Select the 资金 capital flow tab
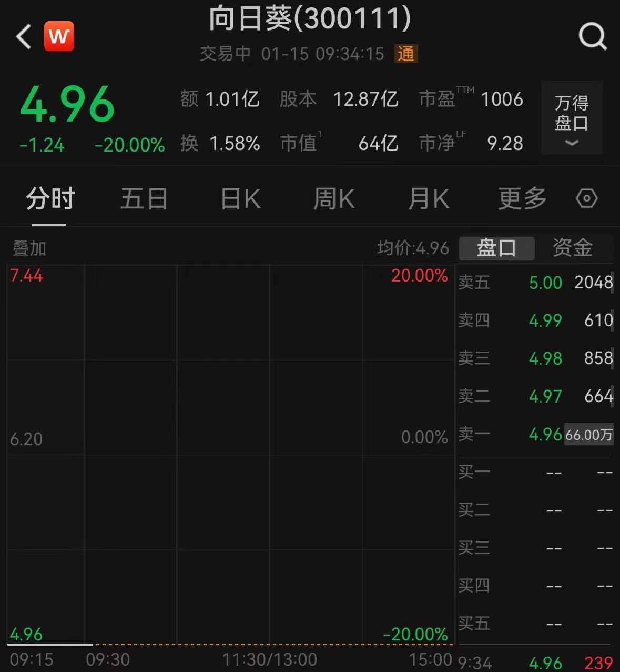 pos(572,248)
